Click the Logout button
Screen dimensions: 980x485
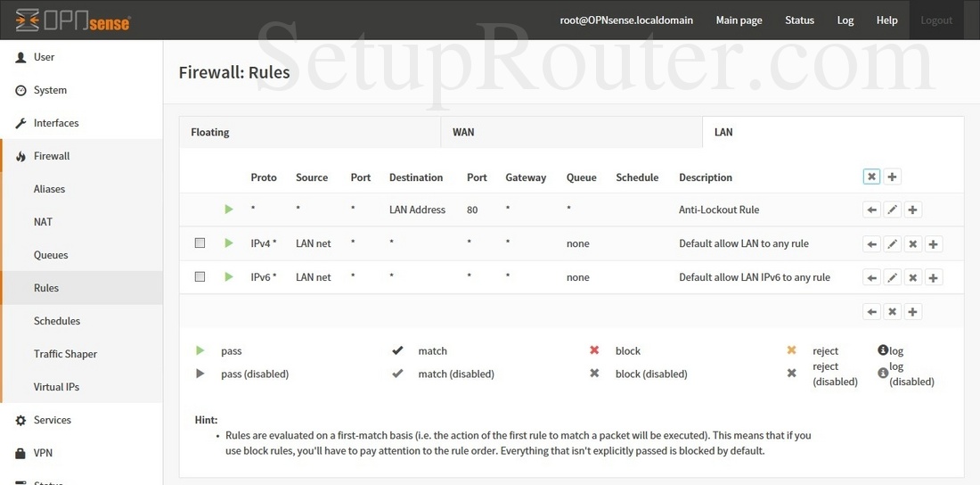(935, 20)
